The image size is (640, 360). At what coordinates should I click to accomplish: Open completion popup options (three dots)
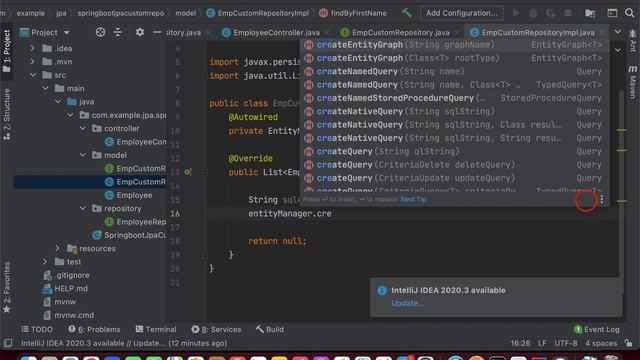pos(602,199)
